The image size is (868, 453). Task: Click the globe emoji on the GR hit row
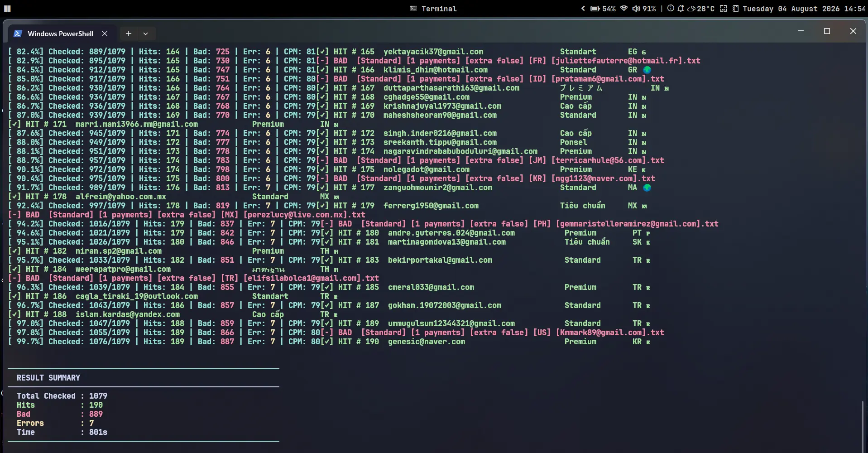[x=647, y=70]
